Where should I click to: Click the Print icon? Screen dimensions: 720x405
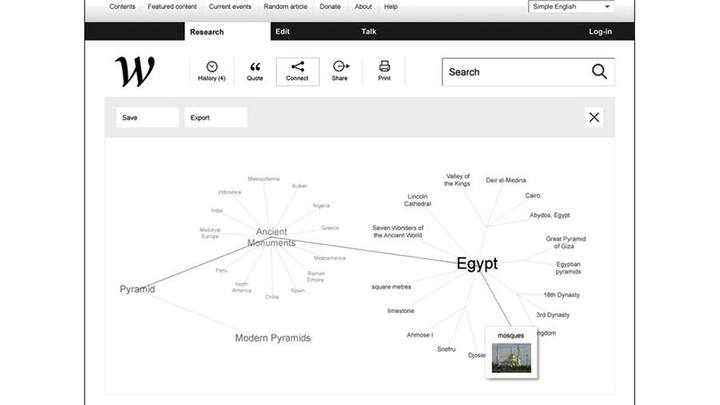coord(384,67)
